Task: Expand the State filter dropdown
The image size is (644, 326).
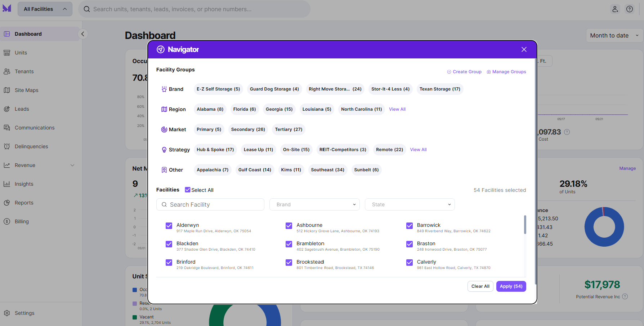Action: (x=410, y=204)
